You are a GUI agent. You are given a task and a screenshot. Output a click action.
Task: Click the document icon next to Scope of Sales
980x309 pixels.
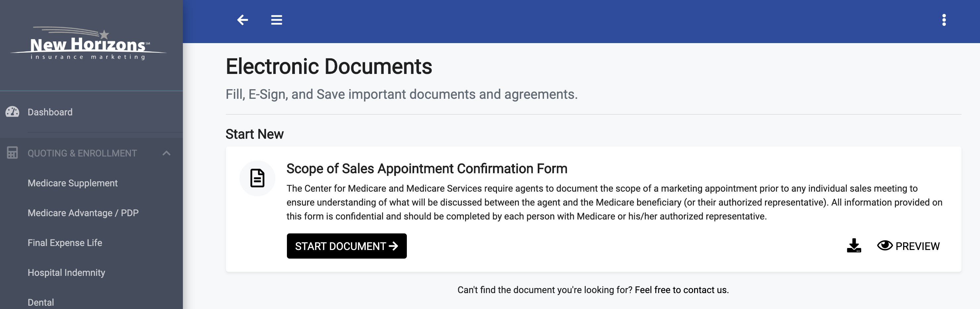point(257,178)
